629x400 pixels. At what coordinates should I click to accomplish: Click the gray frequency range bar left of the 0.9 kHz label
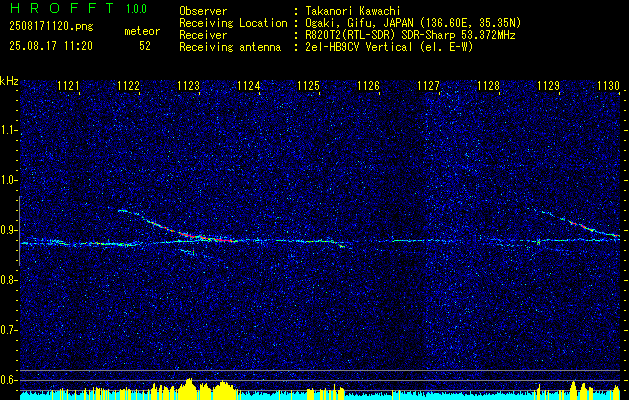coord(20,231)
